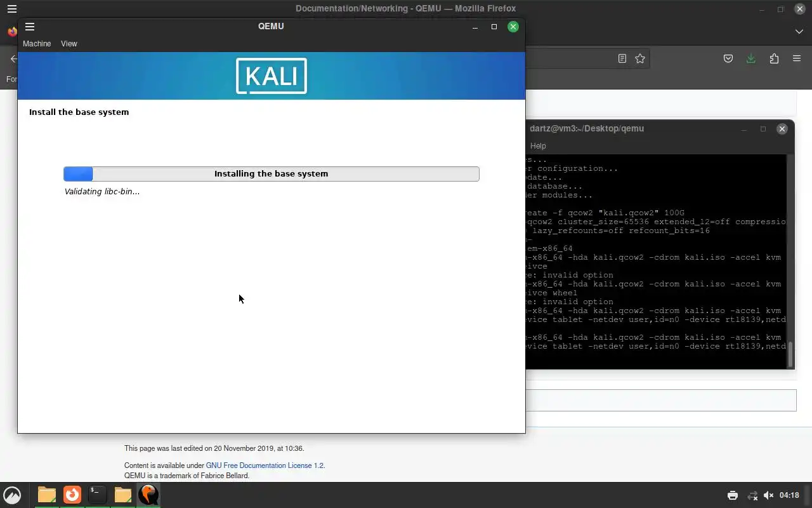Click the muted volume tray icon
The height and width of the screenshot is (508, 812).
pyautogui.click(x=769, y=495)
